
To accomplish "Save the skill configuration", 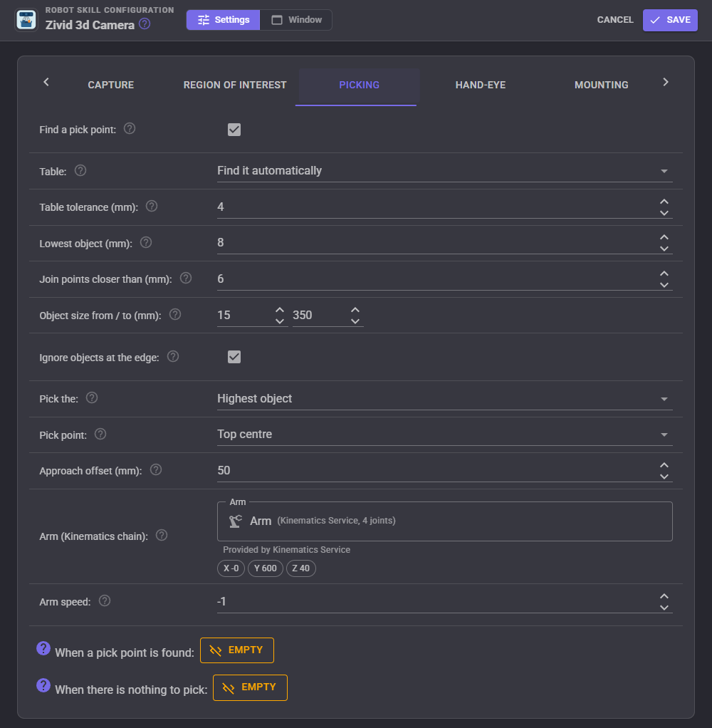I will (x=670, y=20).
